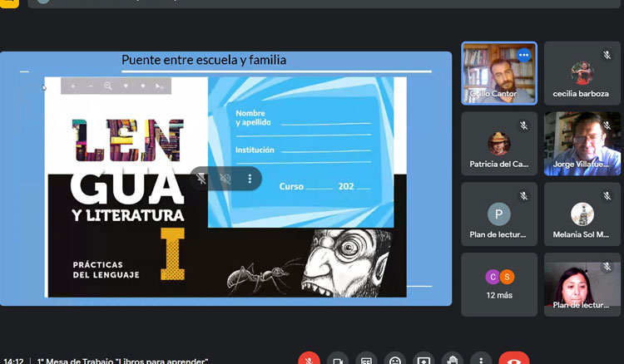624x364 pixels.
Task: Click the orange S avatar circle
Action: [x=507, y=277]
